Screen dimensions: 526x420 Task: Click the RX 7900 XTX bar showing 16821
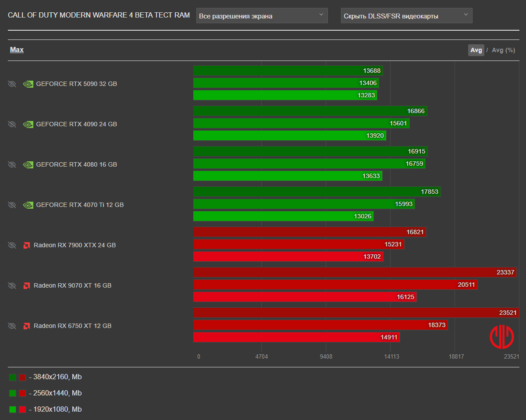tap(310, 232)
